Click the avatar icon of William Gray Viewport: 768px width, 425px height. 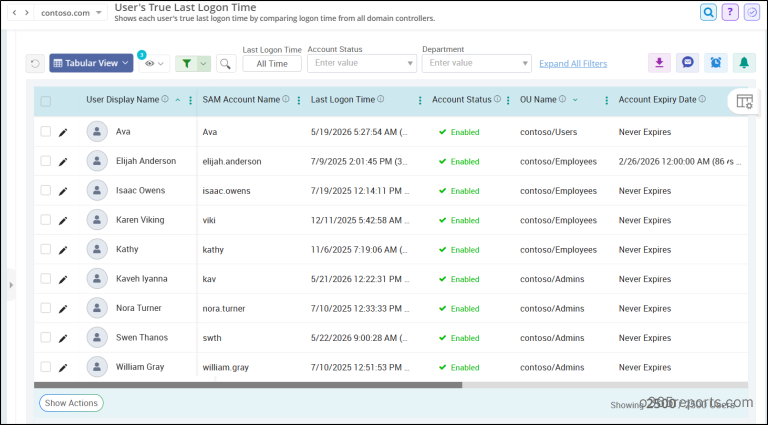click(97, 367)
